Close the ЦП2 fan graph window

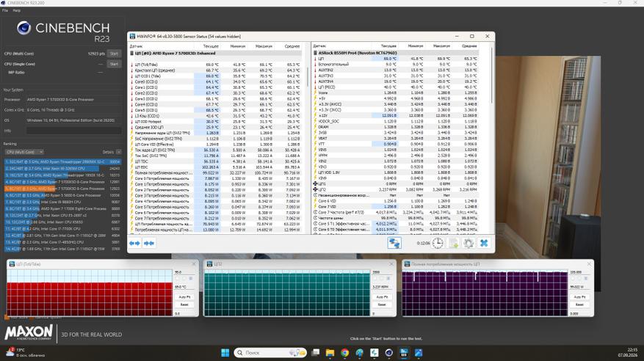(x=391, y=263)
